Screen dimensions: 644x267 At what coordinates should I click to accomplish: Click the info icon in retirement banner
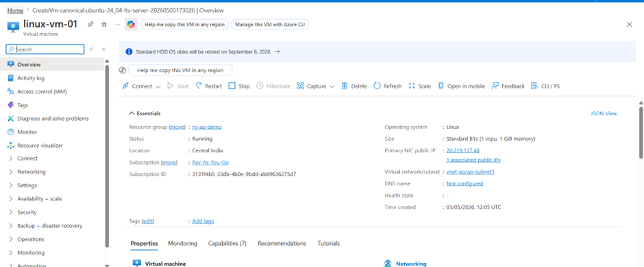coord(129,52)
